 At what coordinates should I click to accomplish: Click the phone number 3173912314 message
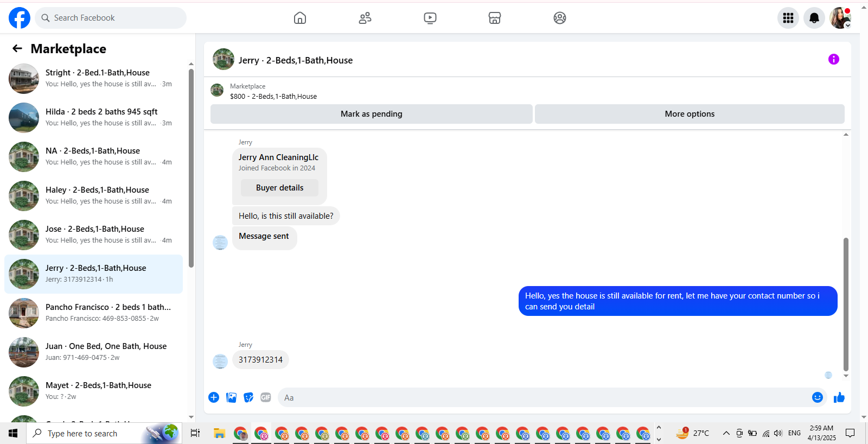(x=260, y=360)
